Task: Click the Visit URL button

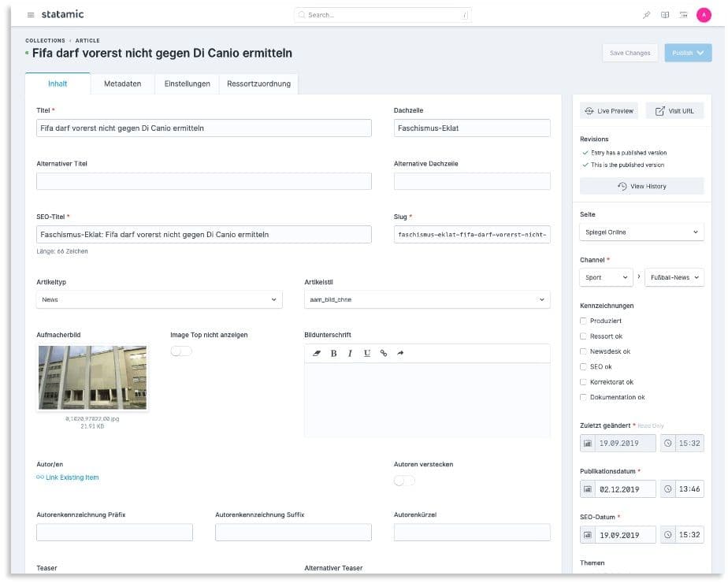Action: pos(674,111)
